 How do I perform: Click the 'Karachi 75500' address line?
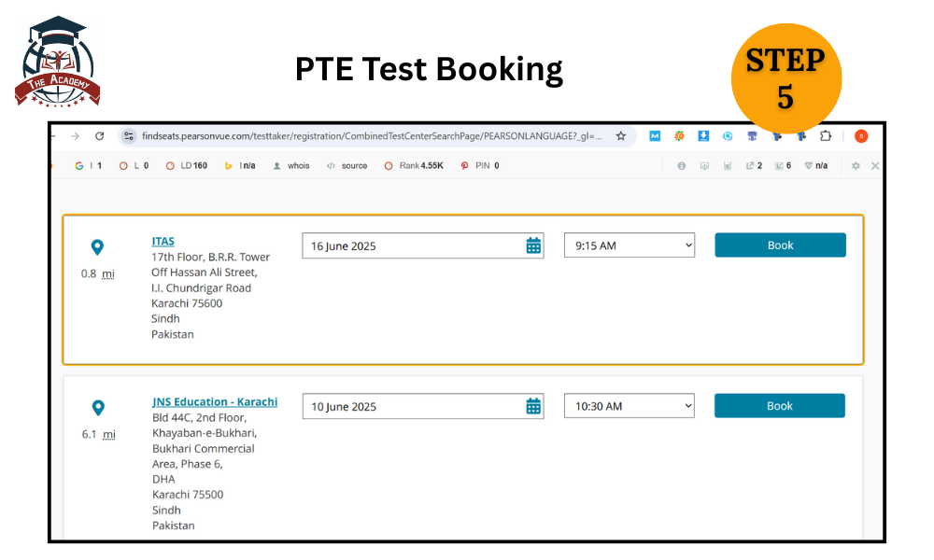click(x=188, y=495)
